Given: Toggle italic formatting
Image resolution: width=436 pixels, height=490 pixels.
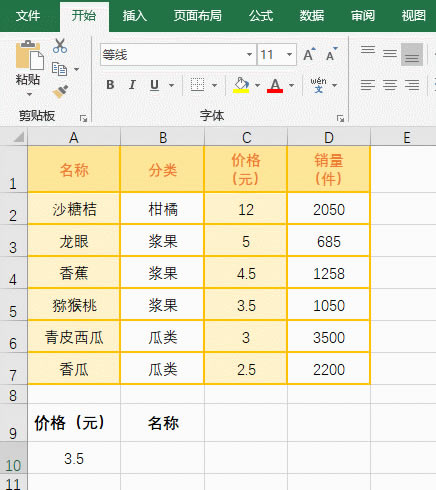Looking at the screenshot, I should coord(132,85).
